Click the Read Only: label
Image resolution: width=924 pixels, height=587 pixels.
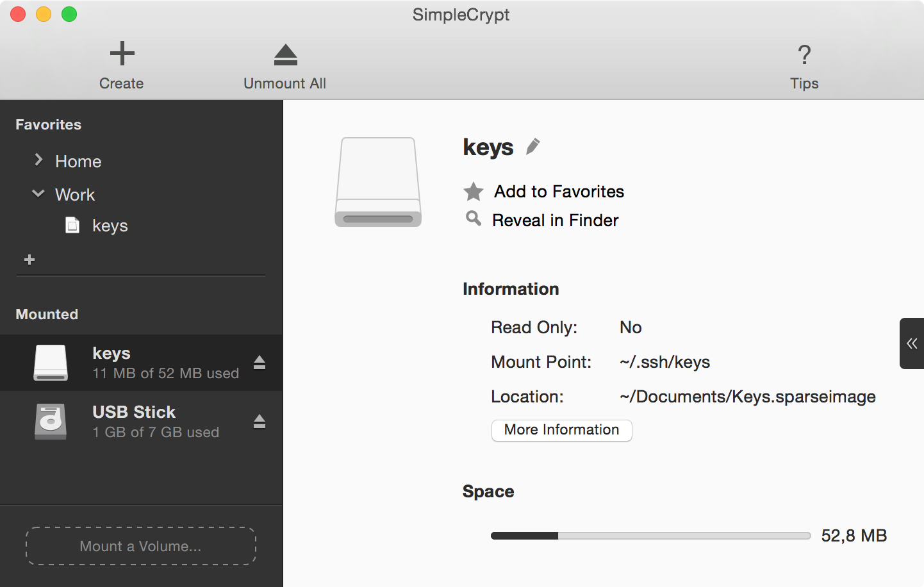[x=534, y=327]
